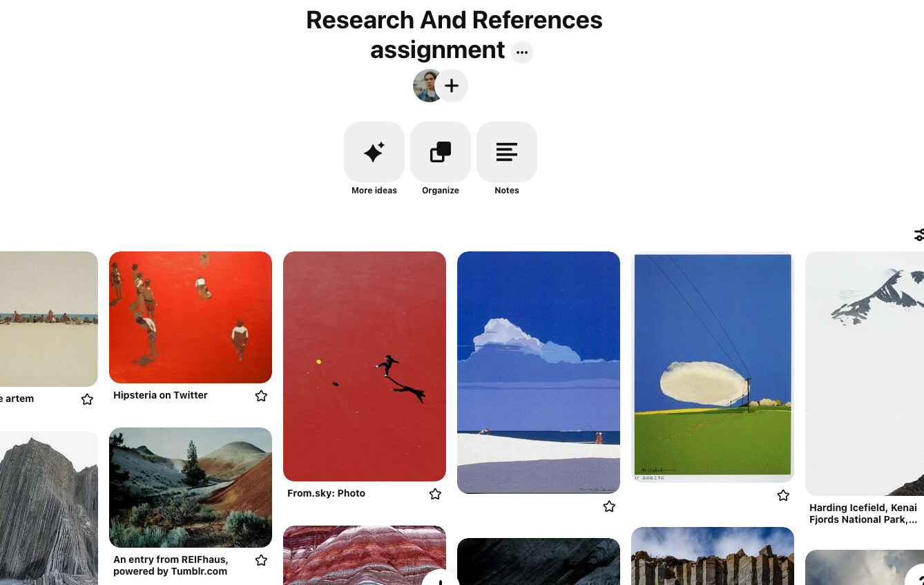Screen dimensions: 924x585
Task: Open the red beach swimmers painting thumbnail
Action: [x=191, y=317]
